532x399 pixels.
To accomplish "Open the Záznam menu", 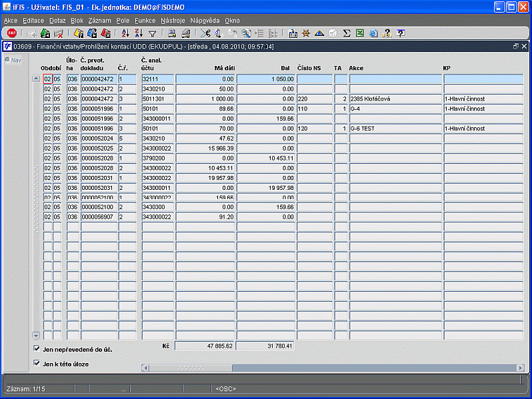I will (x=99, y=21).
